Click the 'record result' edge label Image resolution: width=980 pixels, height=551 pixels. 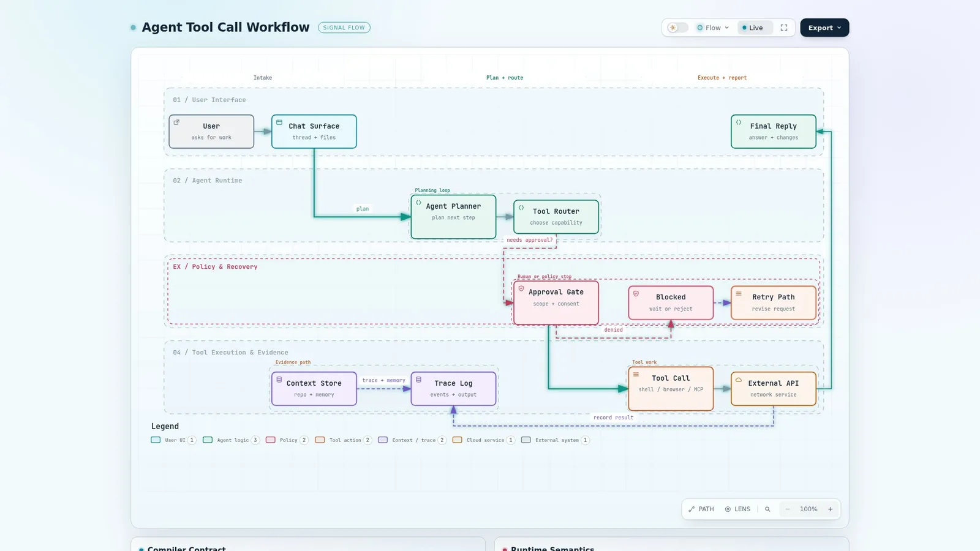pos(613,418)
